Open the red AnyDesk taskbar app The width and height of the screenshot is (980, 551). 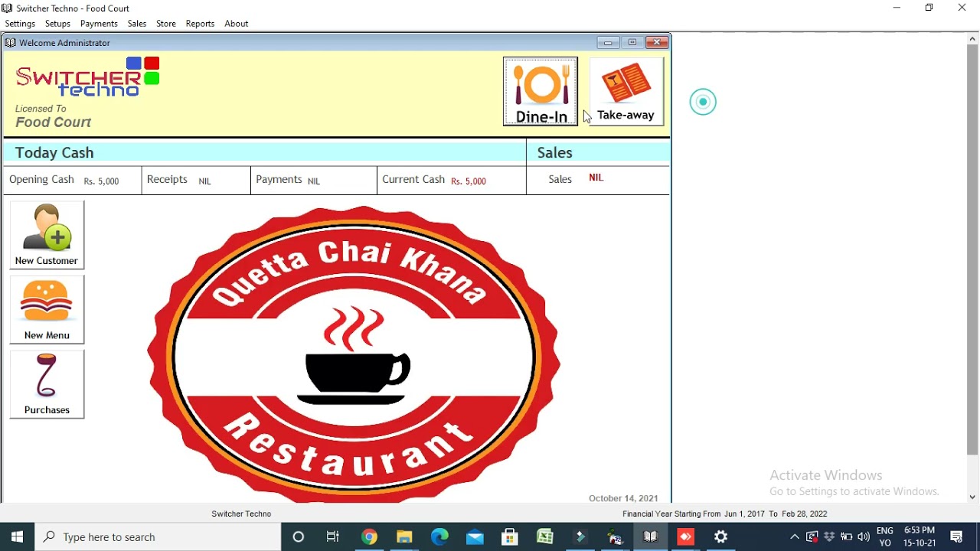pos(686,537)
